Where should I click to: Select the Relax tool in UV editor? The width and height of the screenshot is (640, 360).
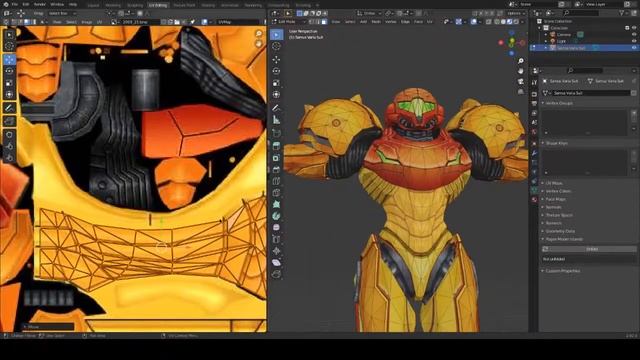click(x=9, y=146)
